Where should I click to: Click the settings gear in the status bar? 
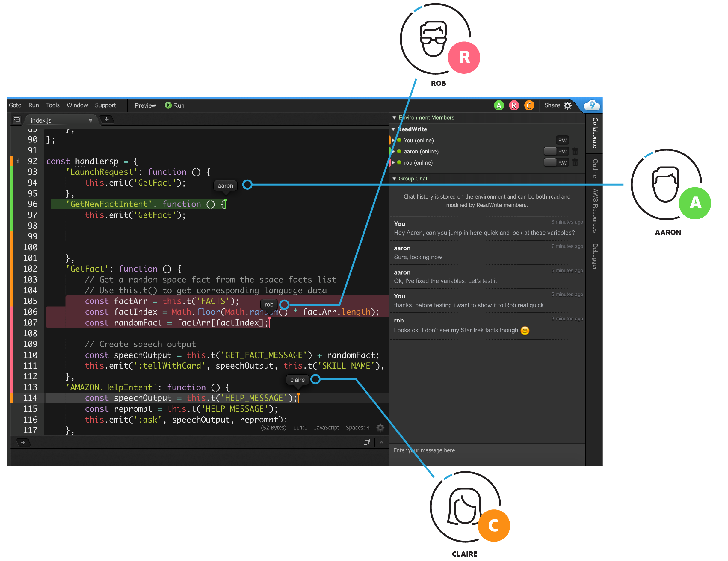(380, 428)
